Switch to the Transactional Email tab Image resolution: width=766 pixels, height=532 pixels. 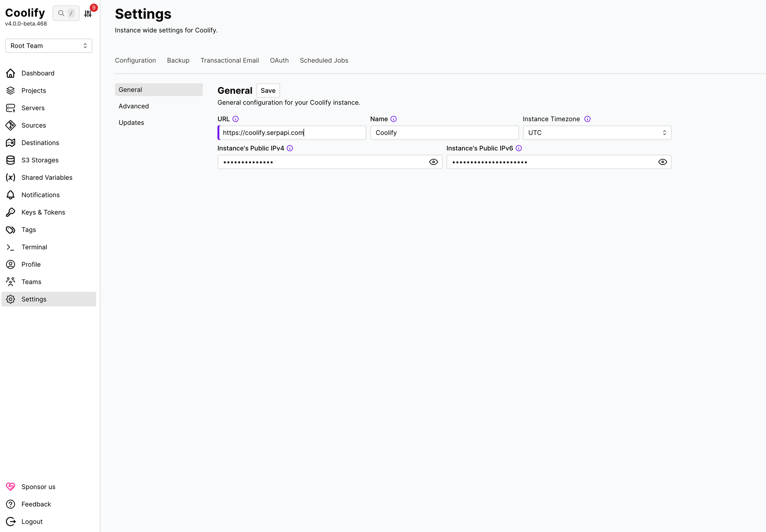coord(229,60)
